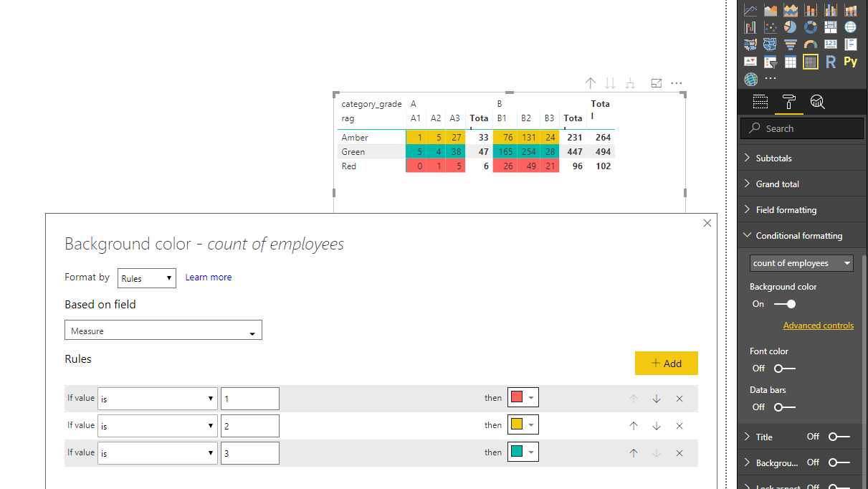Select the Stacked area chart visualization
The width and height of the screenshot is (868, 489).
click(x=791, y=10)
